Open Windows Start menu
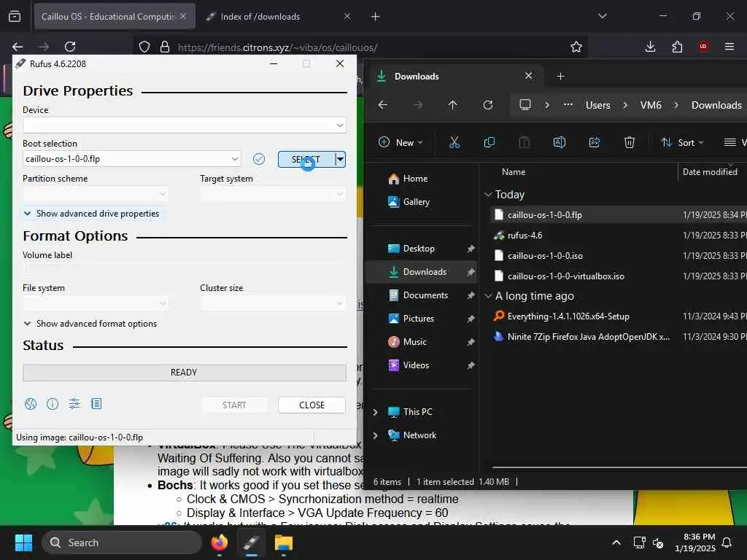The height and width of the screenshot is (560, 747). tap(23, 542)
